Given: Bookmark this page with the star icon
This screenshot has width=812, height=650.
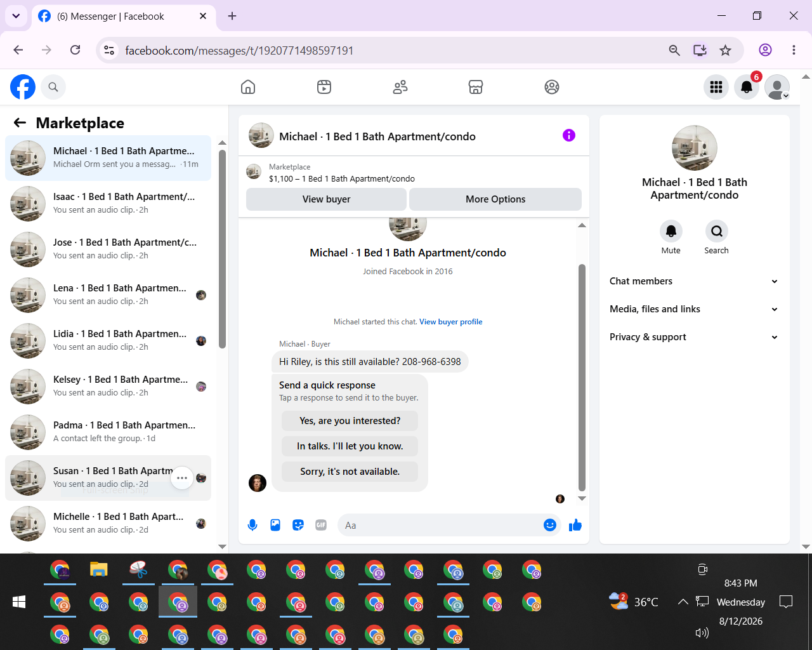Looking at the screenshot, I should pyautogui.click(x=726, y=50).
